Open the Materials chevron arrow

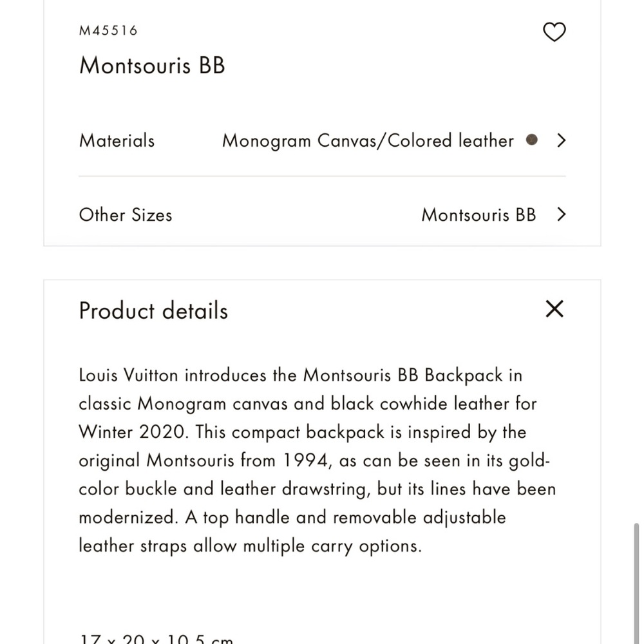(561, 140)
